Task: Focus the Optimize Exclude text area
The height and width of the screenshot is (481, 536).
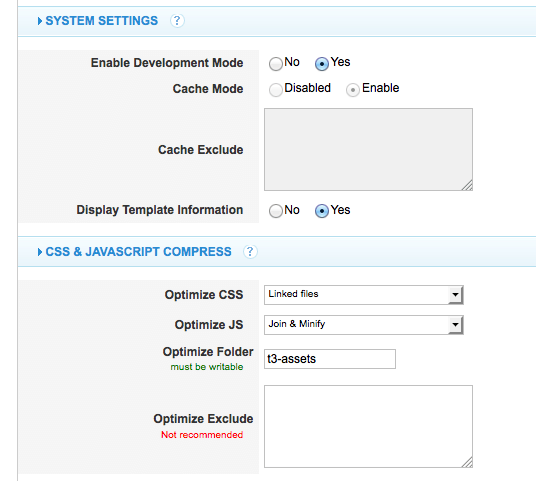Action: [368, 426]
